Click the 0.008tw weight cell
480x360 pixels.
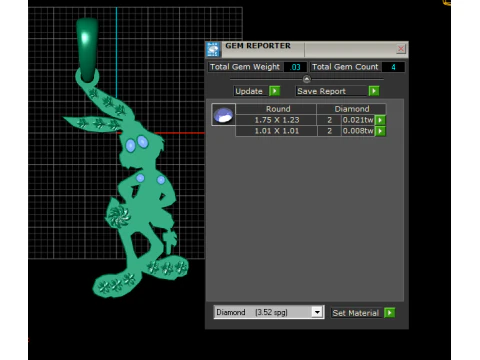pos(358,131)
